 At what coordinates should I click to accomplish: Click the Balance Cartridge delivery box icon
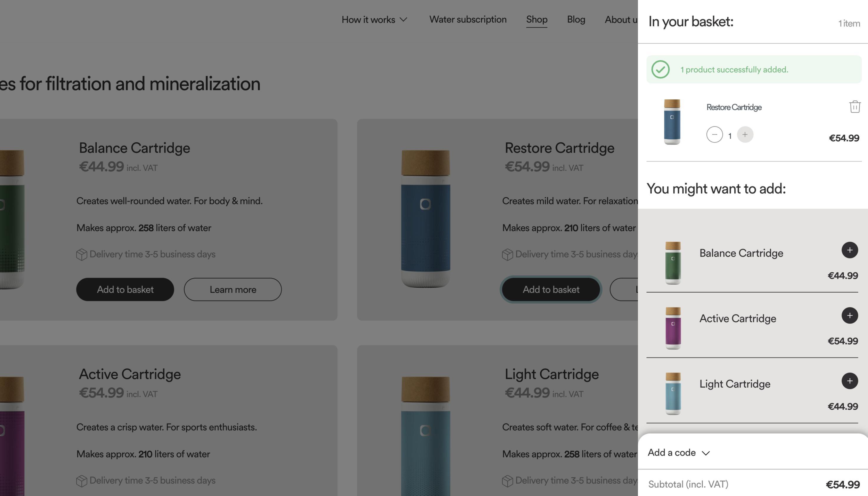click(81, 254)
